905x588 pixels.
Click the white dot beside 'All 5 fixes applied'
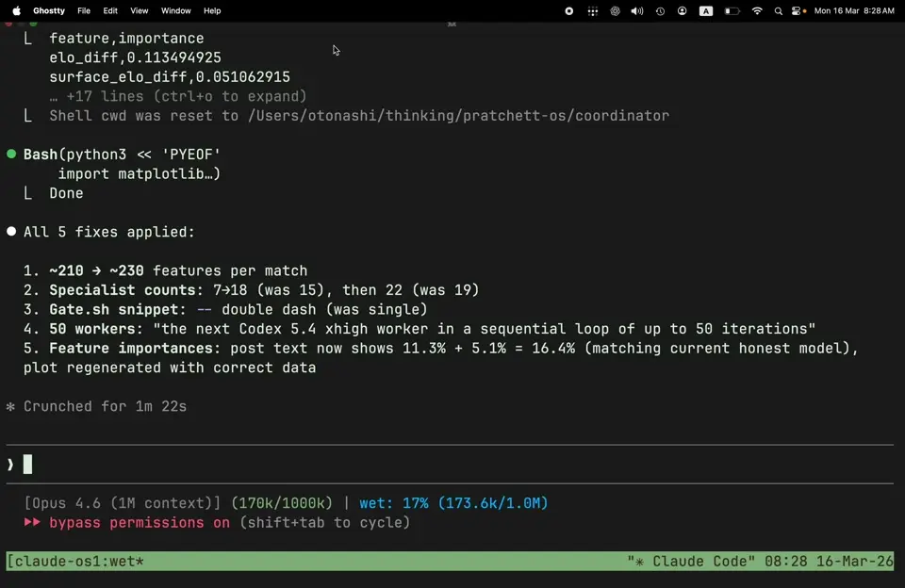point(11,232)
